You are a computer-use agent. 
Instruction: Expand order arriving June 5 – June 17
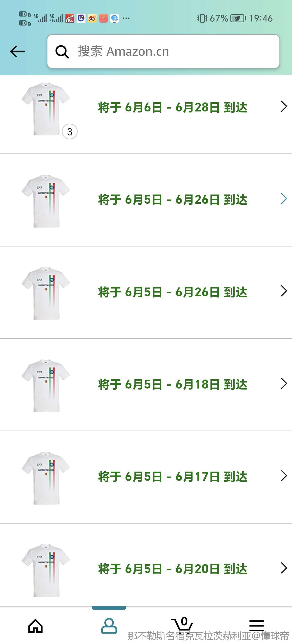point(284,476)
